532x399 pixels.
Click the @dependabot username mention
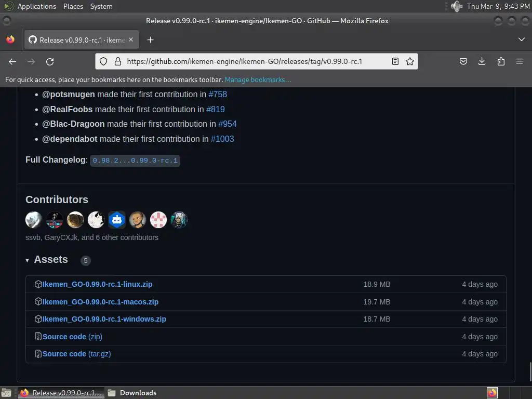coord(70,139)
